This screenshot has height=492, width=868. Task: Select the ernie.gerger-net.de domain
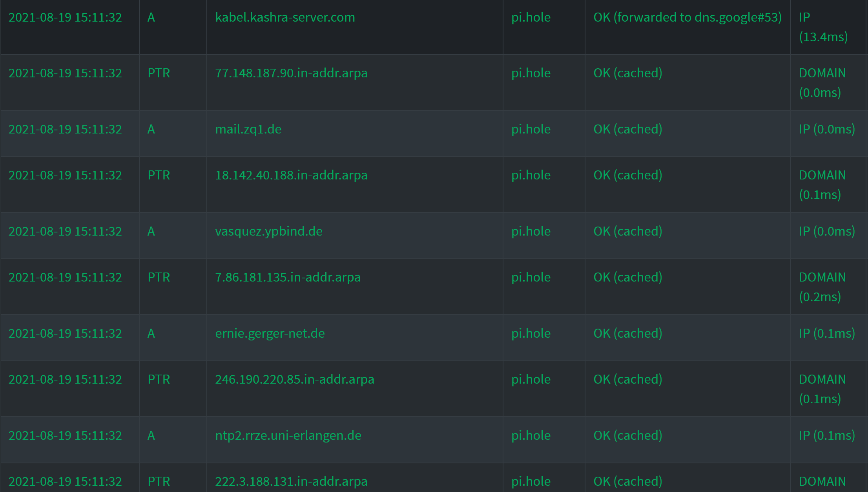(270, 333)
